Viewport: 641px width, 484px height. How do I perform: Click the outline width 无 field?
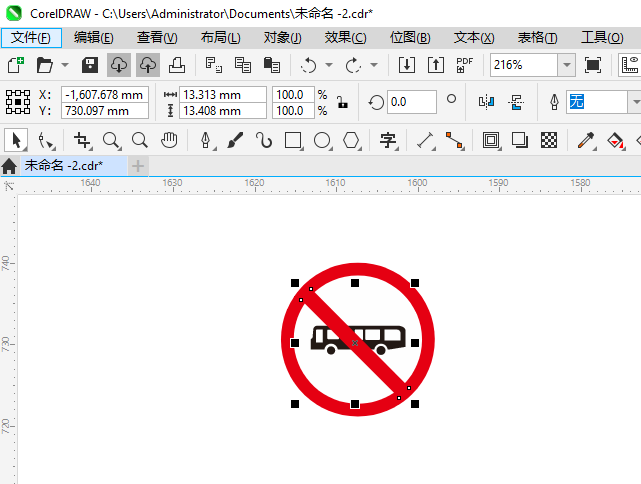(x=597, y=102)
